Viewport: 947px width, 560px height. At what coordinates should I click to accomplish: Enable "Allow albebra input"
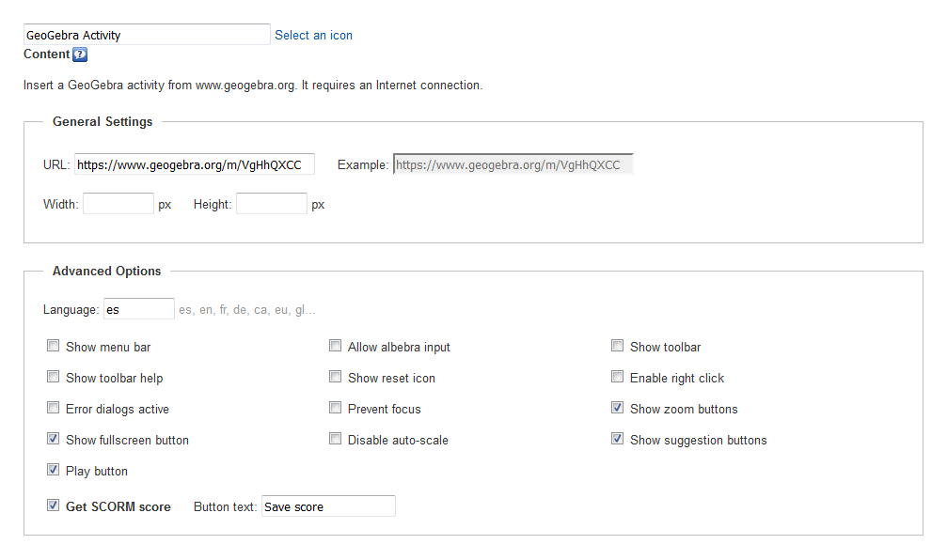coord(335,345)
